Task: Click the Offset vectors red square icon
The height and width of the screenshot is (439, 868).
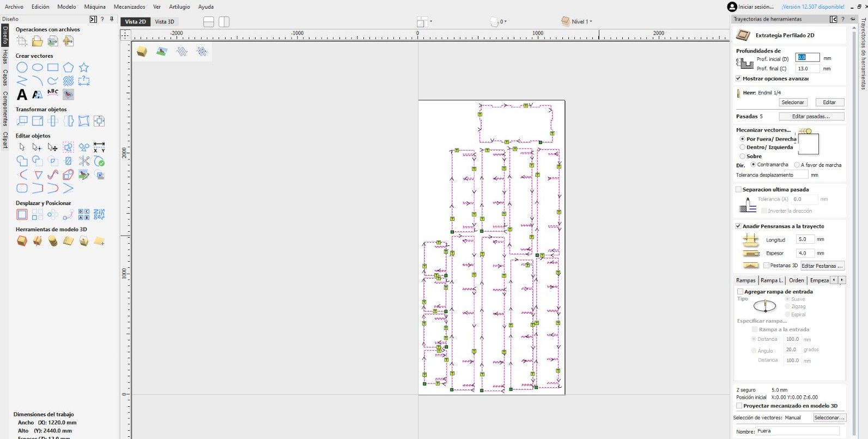Action: 22,214
